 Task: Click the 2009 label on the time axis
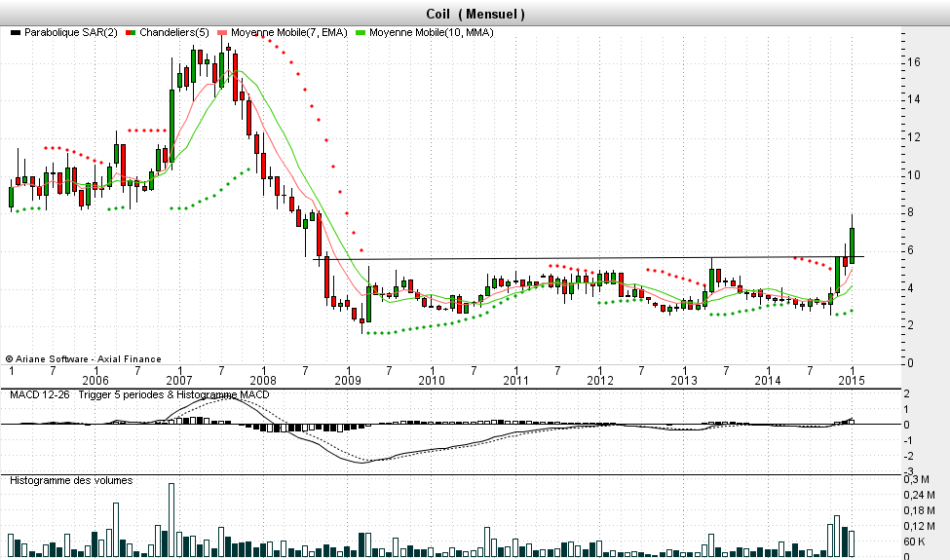point(348,380)
